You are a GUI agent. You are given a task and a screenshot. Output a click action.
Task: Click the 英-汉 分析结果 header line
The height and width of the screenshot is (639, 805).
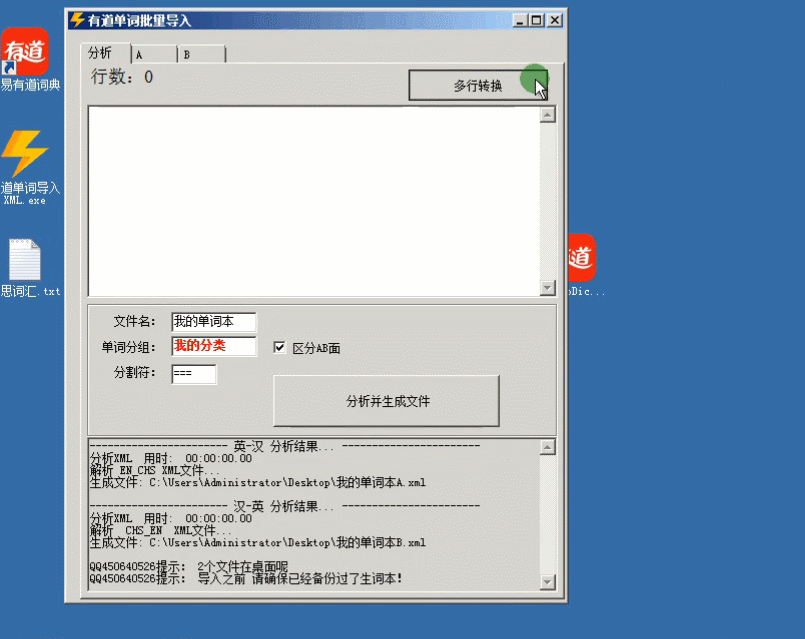pos(285,446)
